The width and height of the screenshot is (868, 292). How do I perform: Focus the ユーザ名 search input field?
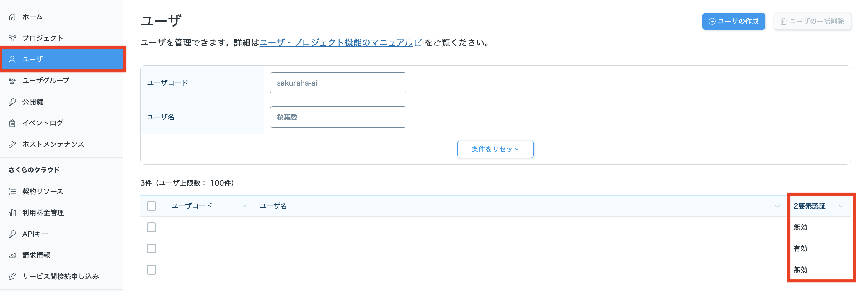338,117
